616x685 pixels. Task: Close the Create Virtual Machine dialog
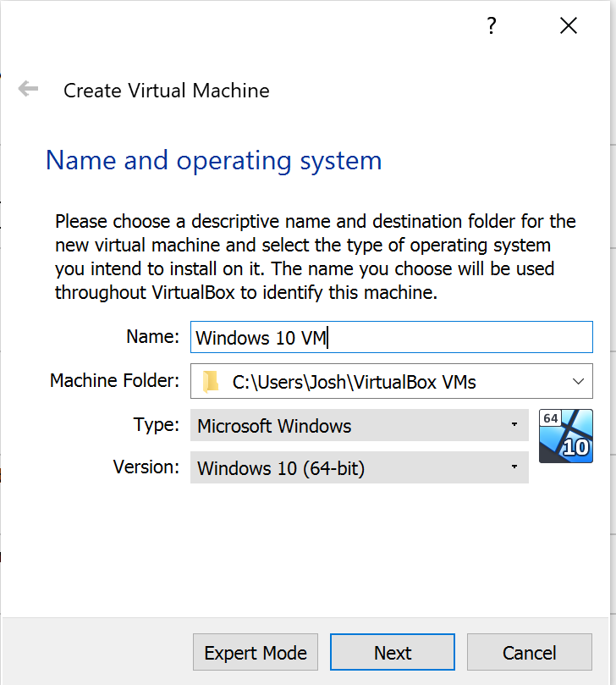pyautogui.click(x=569, y=25)
